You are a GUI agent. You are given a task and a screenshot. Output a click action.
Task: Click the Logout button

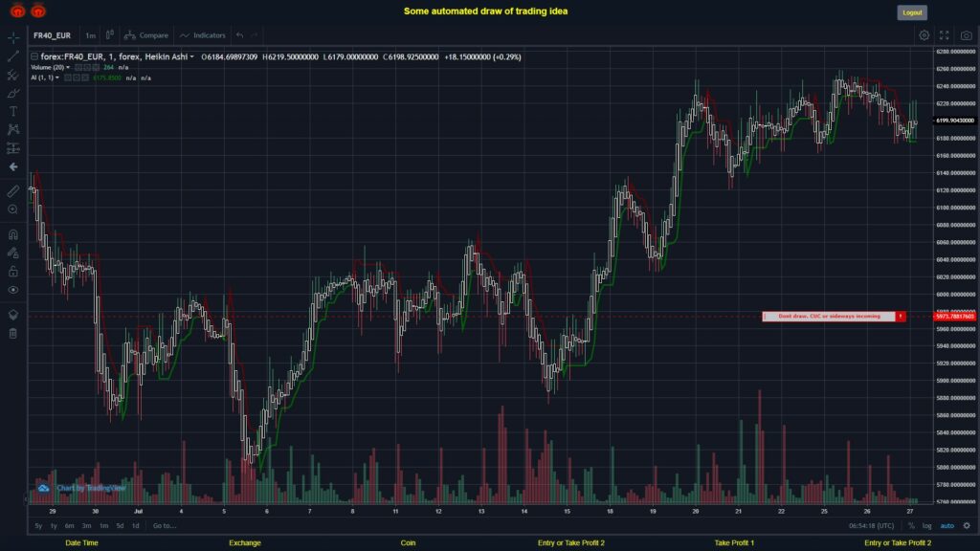tap(912, 12)
